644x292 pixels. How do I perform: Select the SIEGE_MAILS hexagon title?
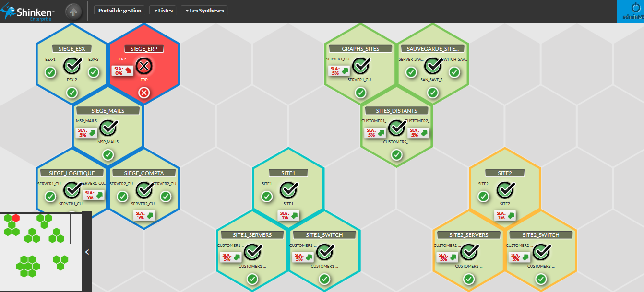click(108, 111)
